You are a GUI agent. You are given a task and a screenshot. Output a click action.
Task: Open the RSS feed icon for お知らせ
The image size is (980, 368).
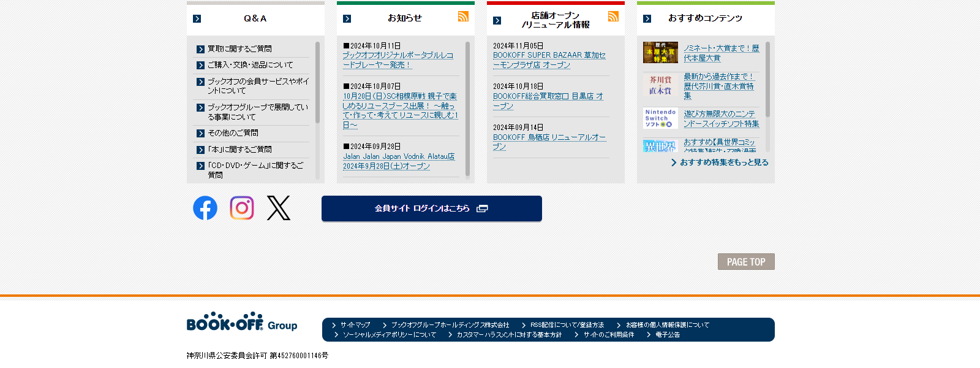coord(464,17)
